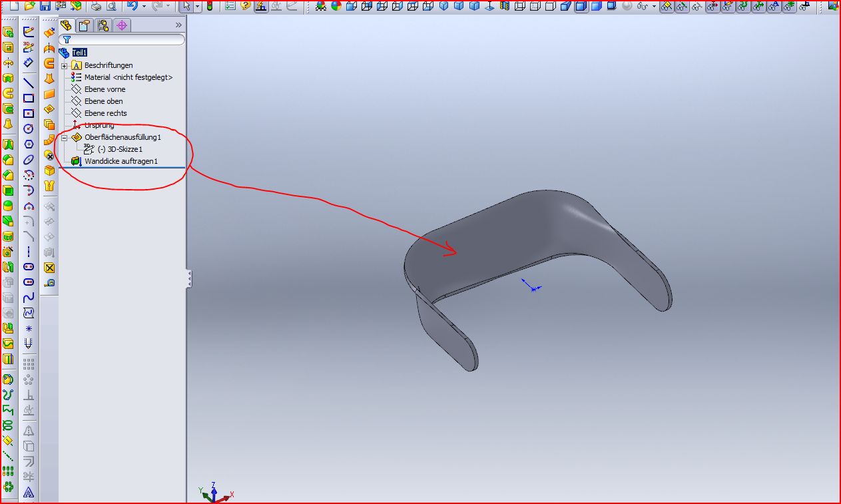Select the Spline sketch tool

[x=29, y=298]
